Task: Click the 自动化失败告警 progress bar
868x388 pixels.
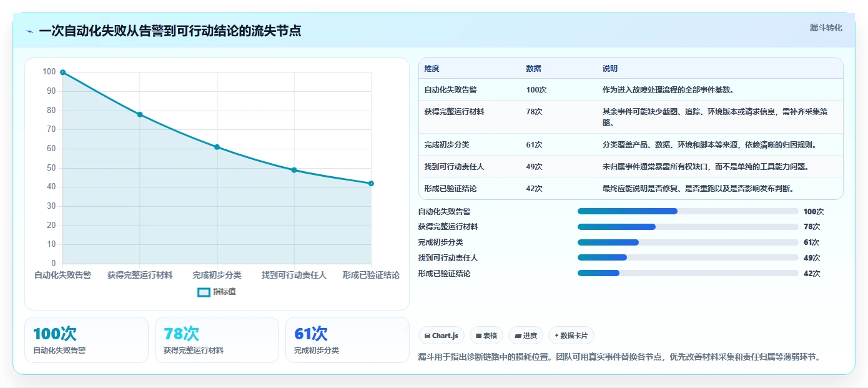Action: [x=688, y=211]
